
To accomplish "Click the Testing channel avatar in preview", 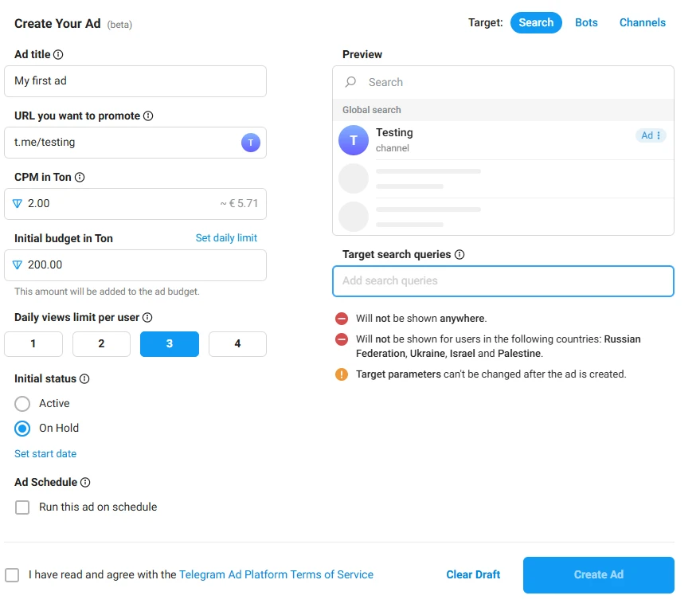I will coord(354,140).
